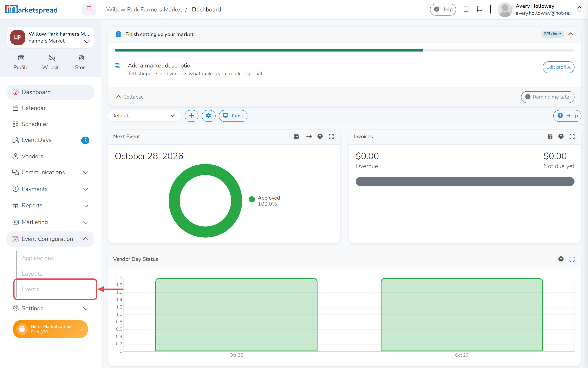Expand the Payments menu
The width and height of the screenshot is (588, 368).
50,189
